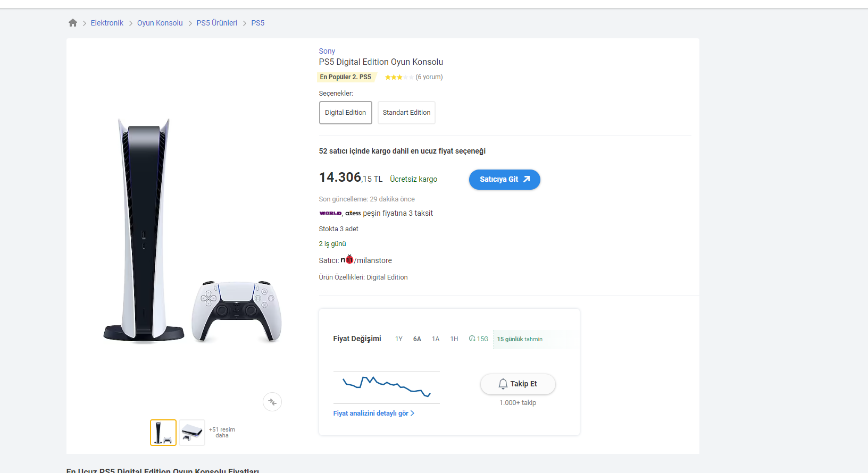Click the Son güncelleme: 29 dakika önce text
This screenshot has width=868, height=473.
point(367,199)
